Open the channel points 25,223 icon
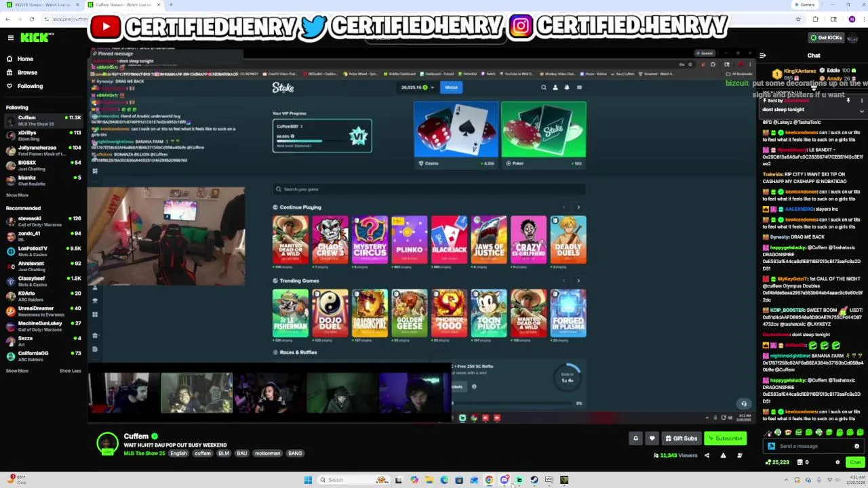868x488 pixels. point(776,462)
